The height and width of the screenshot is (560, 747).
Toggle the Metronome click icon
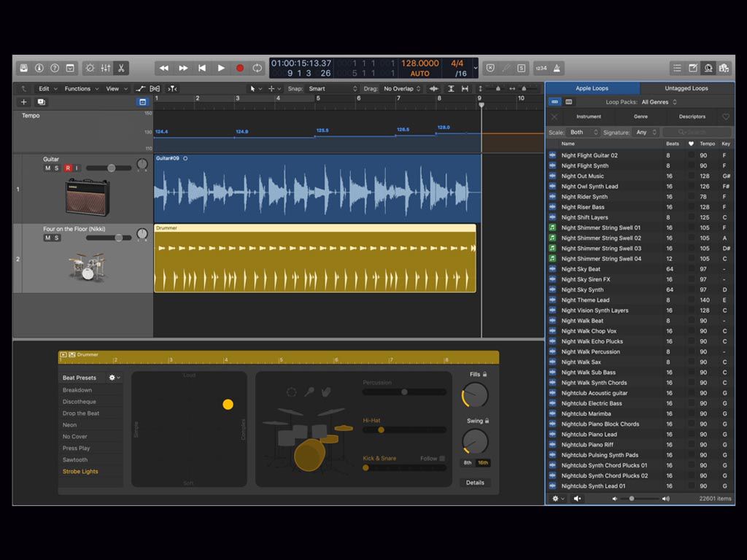pyautogui.click(x=557, y=68)
